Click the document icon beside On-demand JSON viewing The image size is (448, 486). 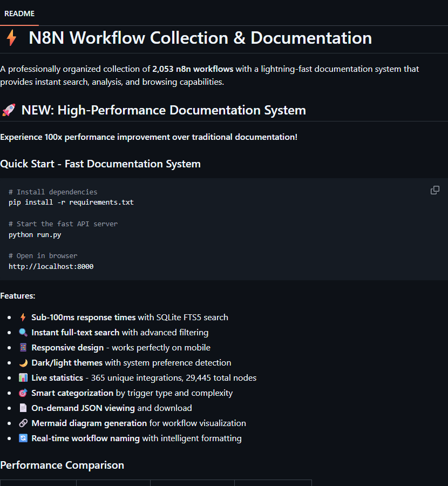23,408
